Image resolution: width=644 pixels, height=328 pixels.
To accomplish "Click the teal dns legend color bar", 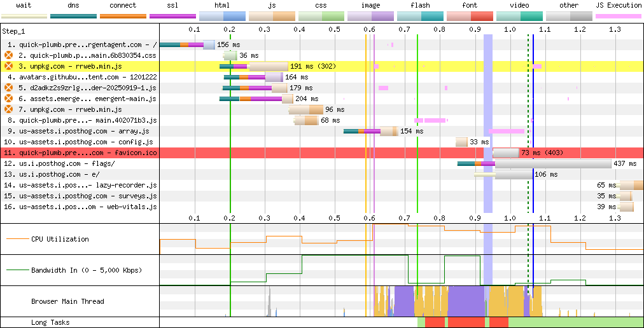I will coord(73,16).
